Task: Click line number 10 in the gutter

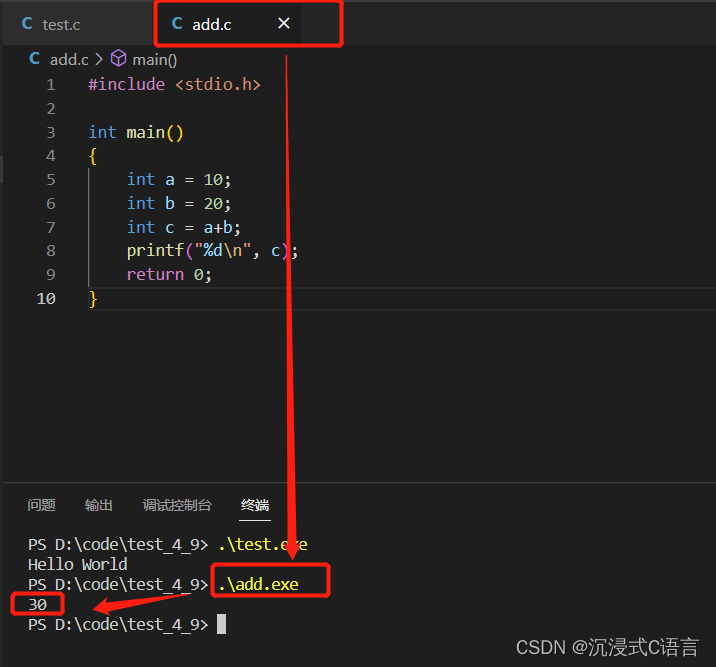Action: 46,299
